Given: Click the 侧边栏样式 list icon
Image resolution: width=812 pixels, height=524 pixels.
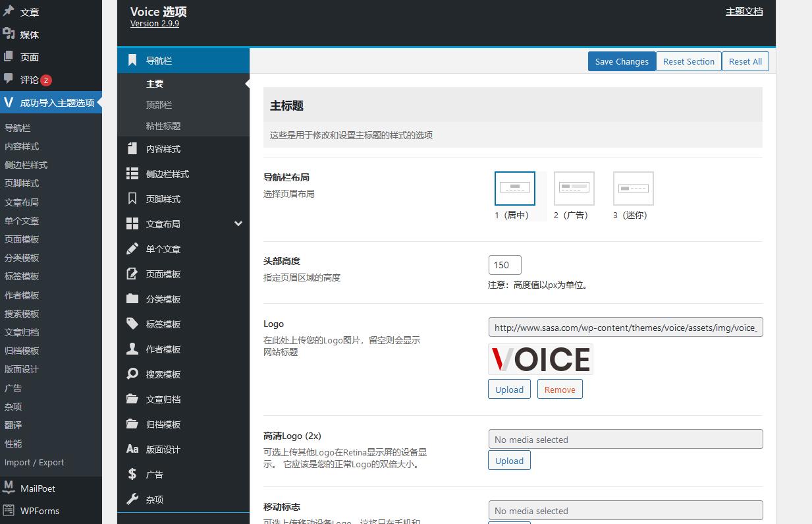Looking at the screenshot, I should pyautogui.click(x=132, y=174).
